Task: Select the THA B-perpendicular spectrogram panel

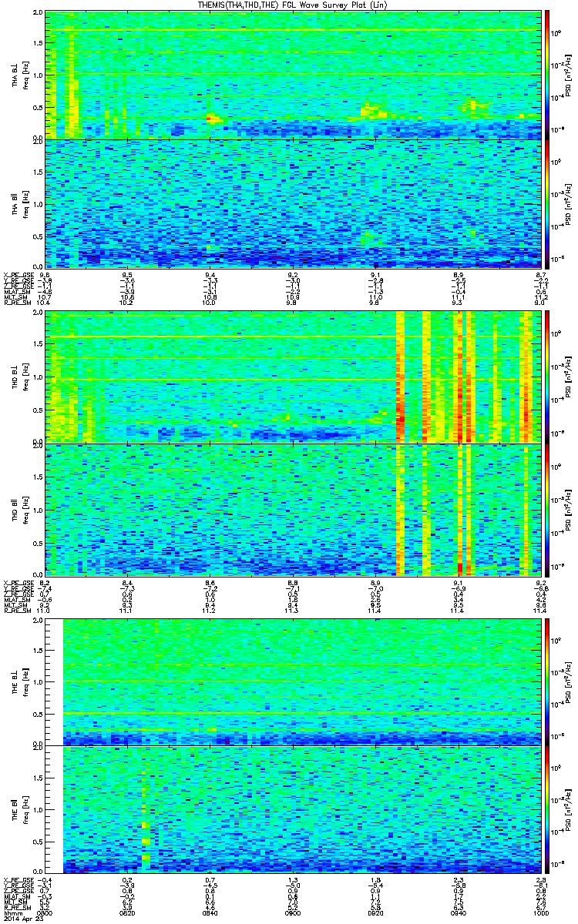Action: tap(293, 75)
